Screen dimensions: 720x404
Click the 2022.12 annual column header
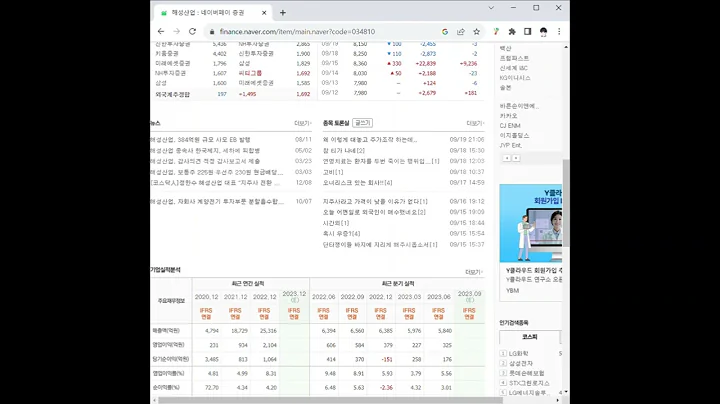pyautogui.click(x=264, y=297)
